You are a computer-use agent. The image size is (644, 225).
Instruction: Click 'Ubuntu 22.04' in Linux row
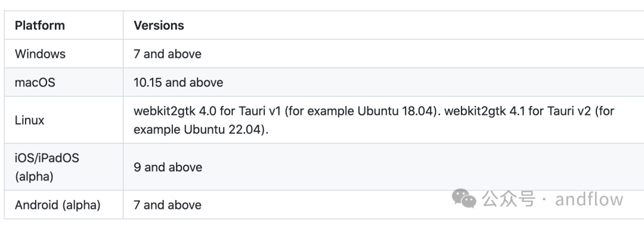tap(221, 130)
